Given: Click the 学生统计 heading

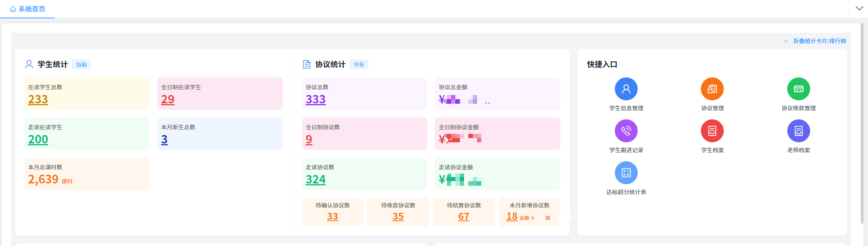Looking at the screenshot, I should click(53, 64).
